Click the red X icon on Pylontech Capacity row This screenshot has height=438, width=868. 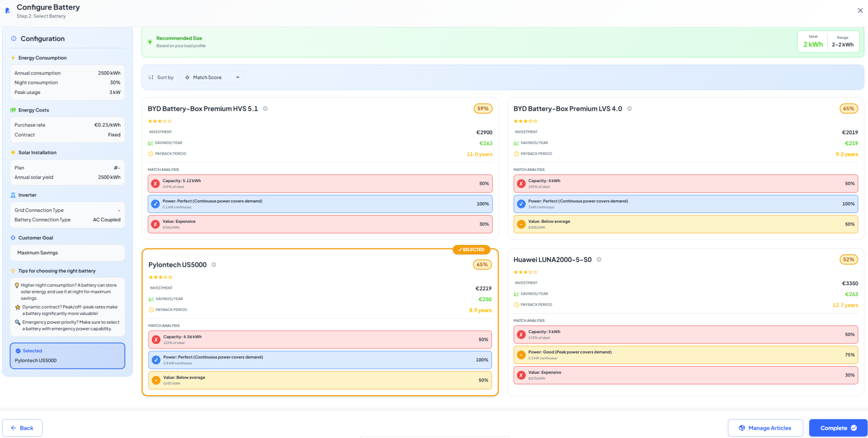156,339
